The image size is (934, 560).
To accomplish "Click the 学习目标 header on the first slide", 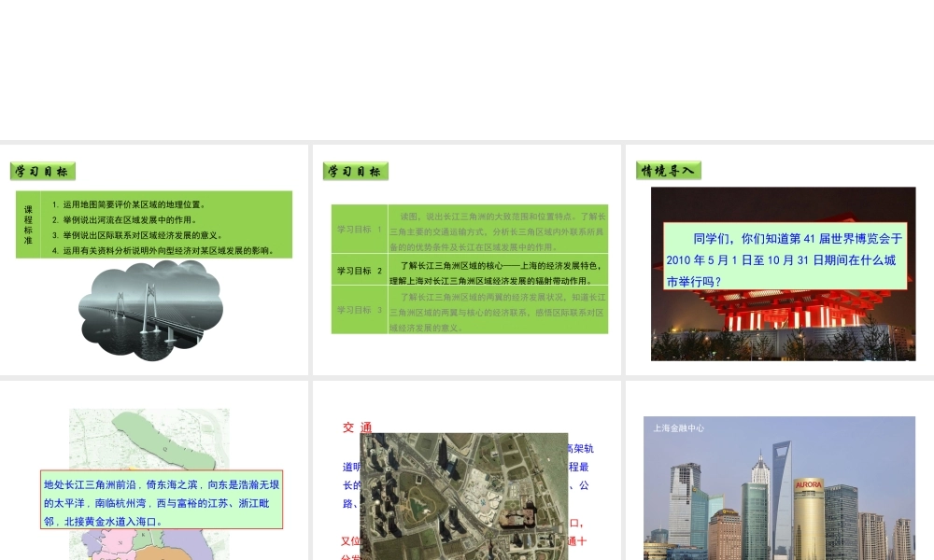I will pos(42,171).
